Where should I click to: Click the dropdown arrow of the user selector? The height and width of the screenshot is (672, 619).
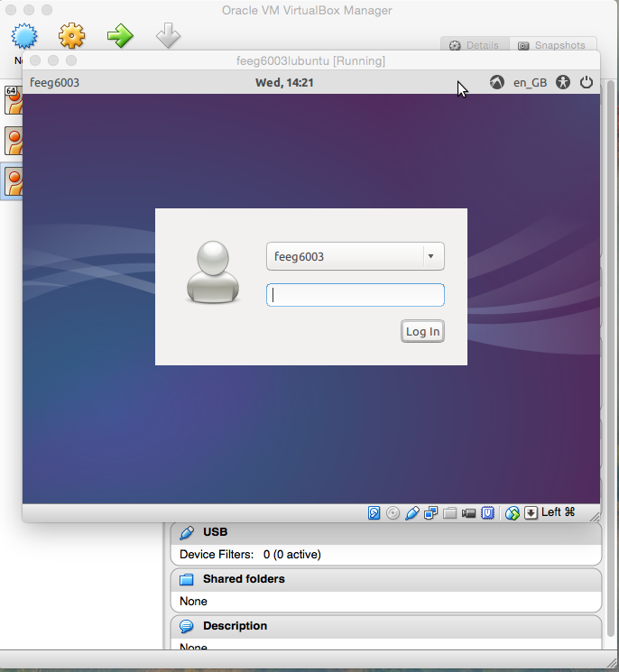pos(430,256)
